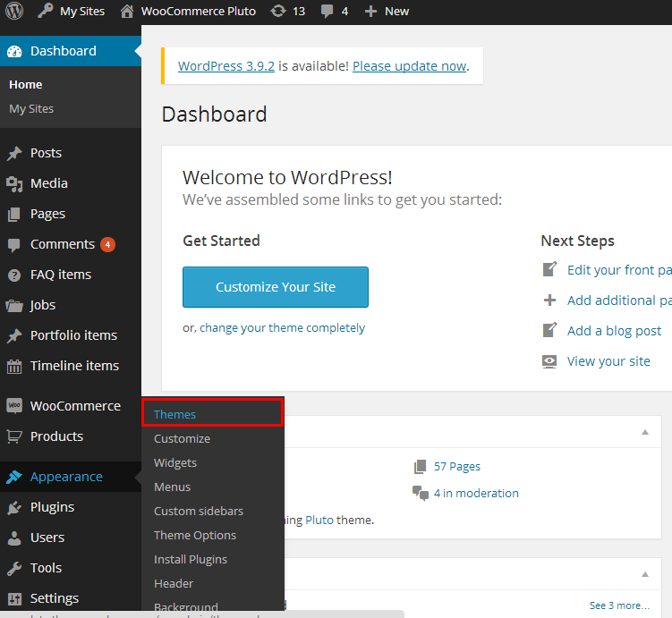Select Themes in Appearance submenu
Image resolution: width=672 pixels, height=618 pixels.
[x=174, y=415]
